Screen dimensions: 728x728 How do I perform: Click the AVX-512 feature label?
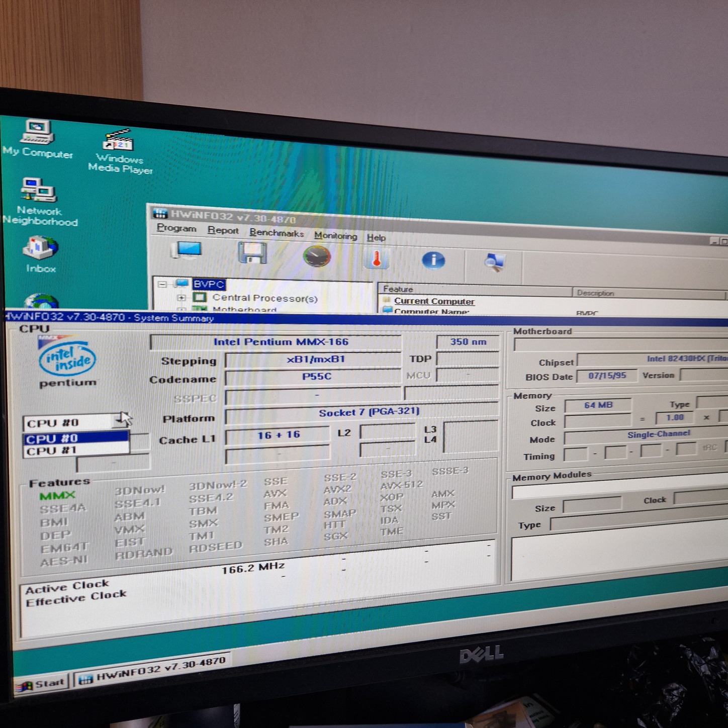pos(401,486)
